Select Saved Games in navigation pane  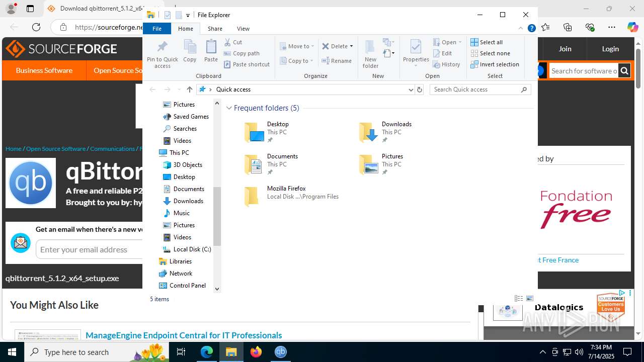[x=186, y=117]
